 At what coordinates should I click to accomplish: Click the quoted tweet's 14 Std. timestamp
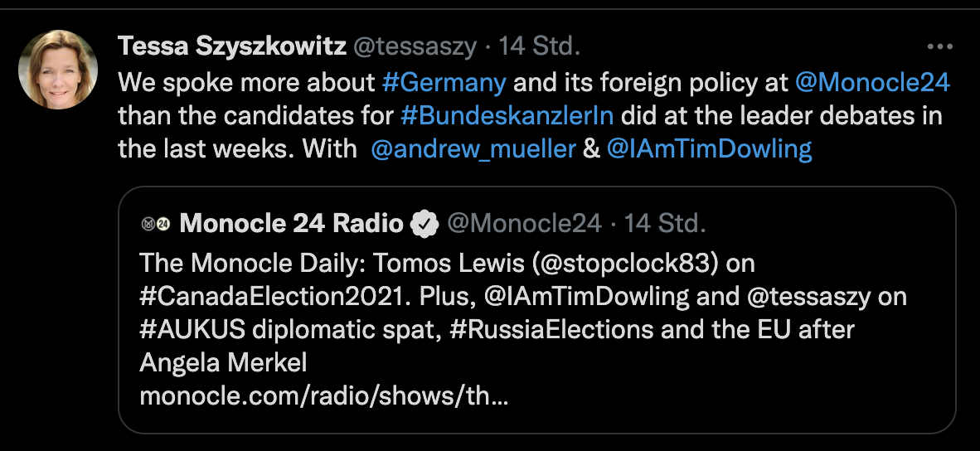[665, 223]
